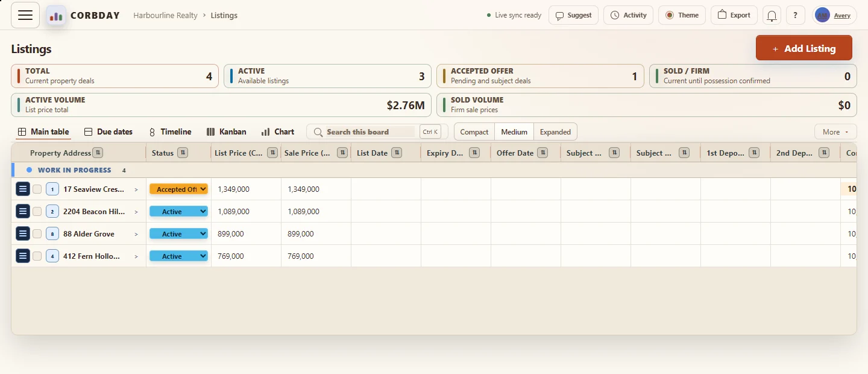
Task: Click the row menu icon for 17 Seaview Crescent
Action: [23, 189]
